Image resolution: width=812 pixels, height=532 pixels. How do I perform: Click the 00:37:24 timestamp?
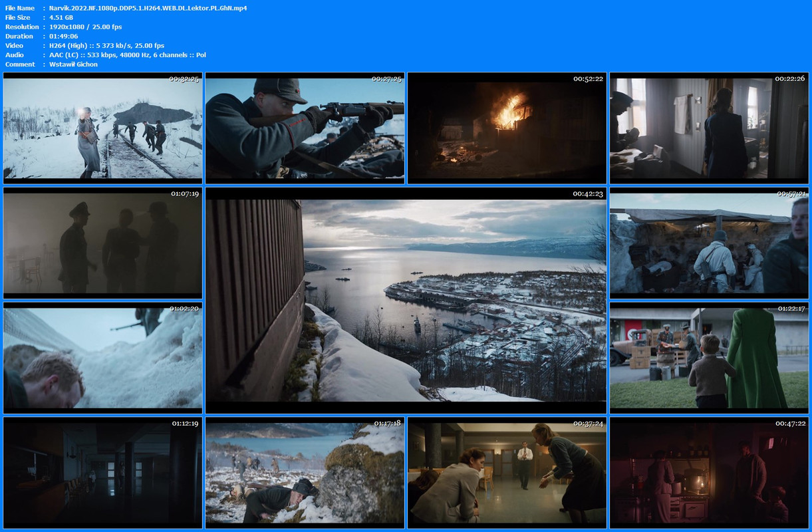click(588, 423)
